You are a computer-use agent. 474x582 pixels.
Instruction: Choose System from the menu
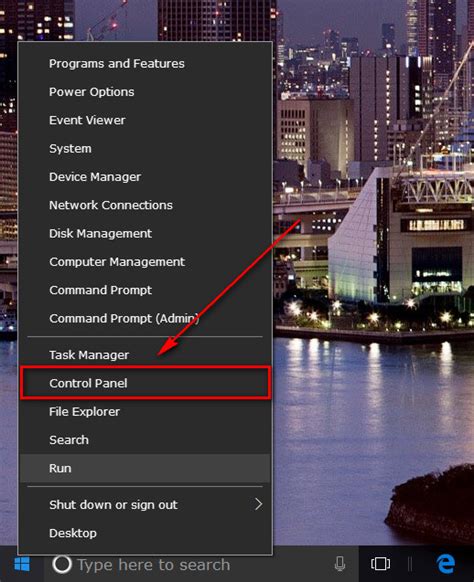146,148
